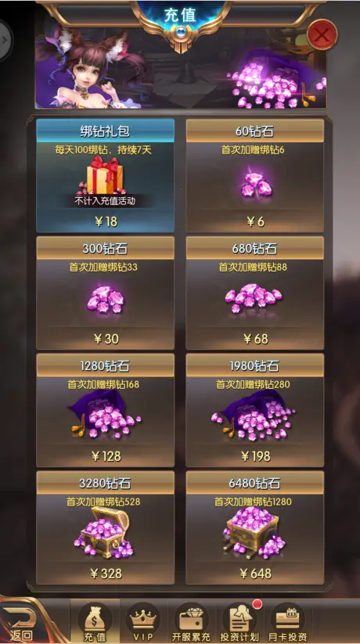This screenshot has height=644, width=360.
Task: Tap the 1280钻石 purple bag icon
Action: pyautogui.click(x=105, y=416)
